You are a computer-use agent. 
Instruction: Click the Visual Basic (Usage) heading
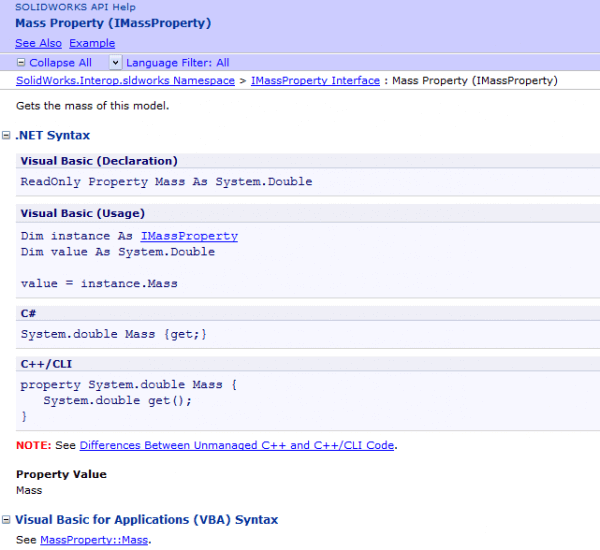click(83, 213)
